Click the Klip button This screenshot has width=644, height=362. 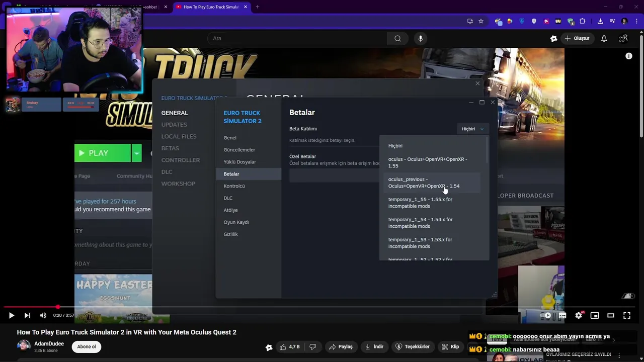(450, 346)
